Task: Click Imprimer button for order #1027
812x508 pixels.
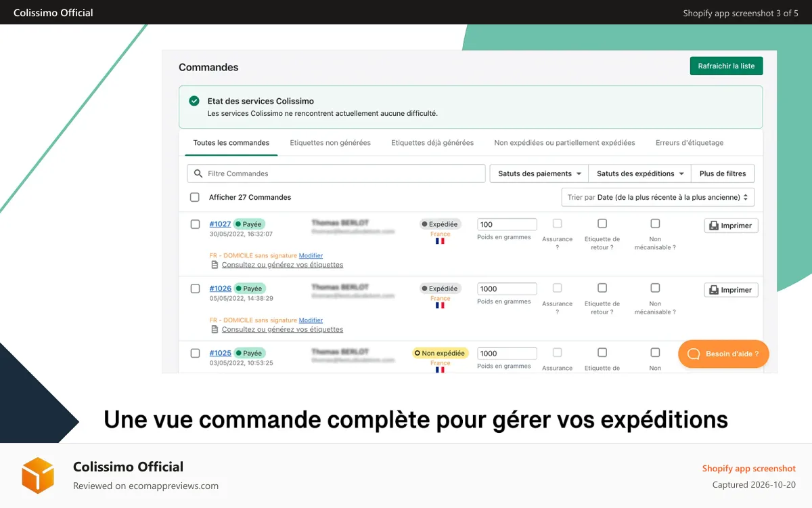Action: (x=731, y=226)
